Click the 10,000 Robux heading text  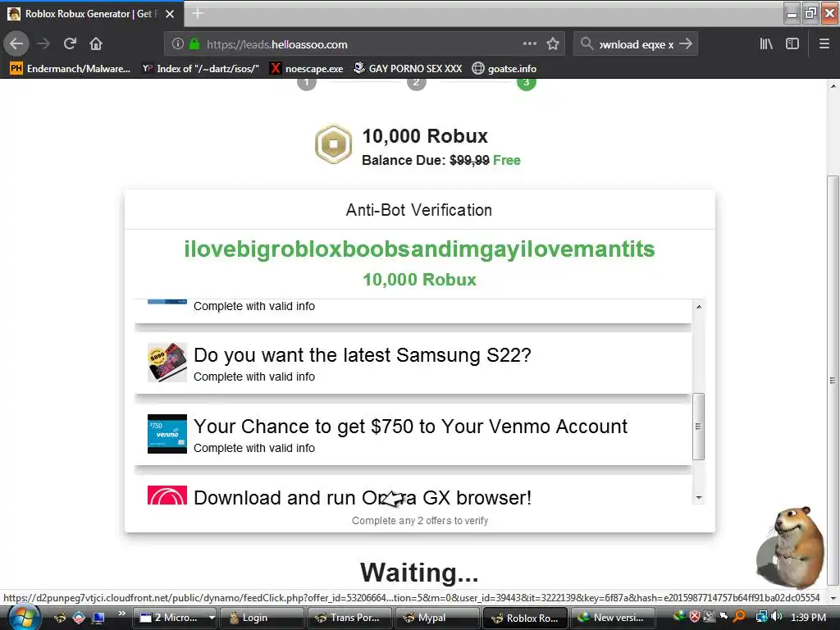pyautogui.click(x=425, y=136)
